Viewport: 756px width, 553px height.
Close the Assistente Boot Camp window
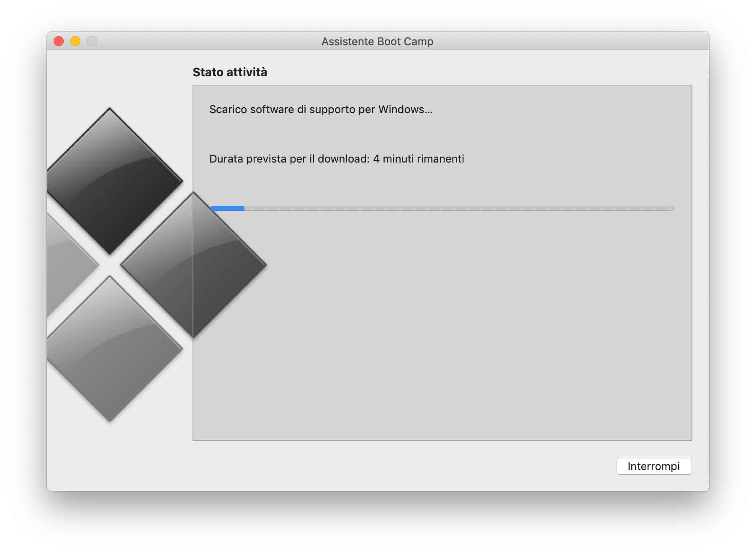(59, 41)
